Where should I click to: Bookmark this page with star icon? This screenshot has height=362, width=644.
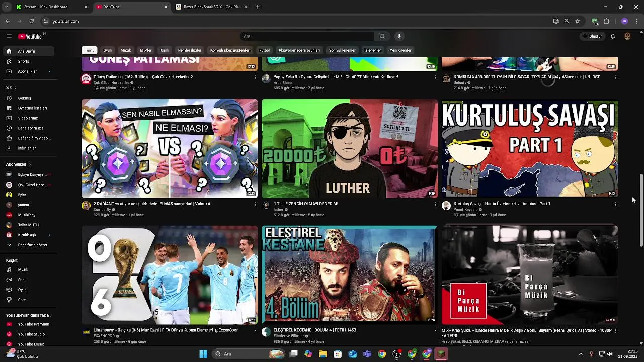[578, 21]
